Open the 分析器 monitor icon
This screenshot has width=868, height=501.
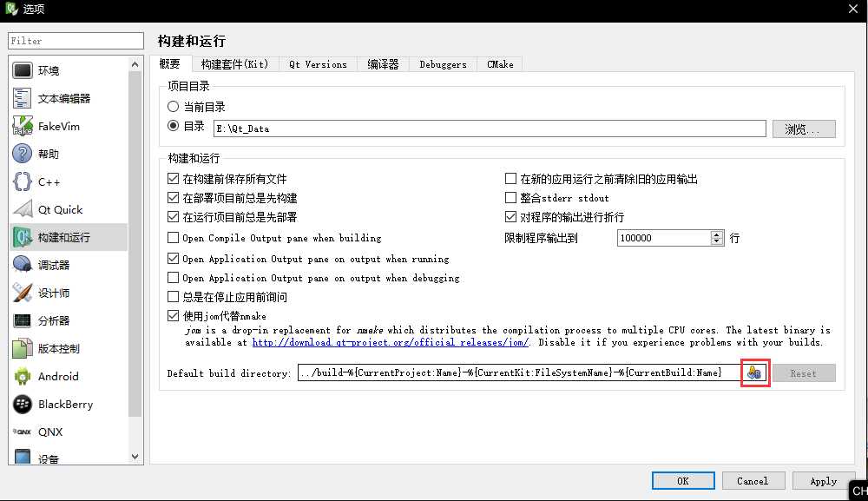(23, 320)
